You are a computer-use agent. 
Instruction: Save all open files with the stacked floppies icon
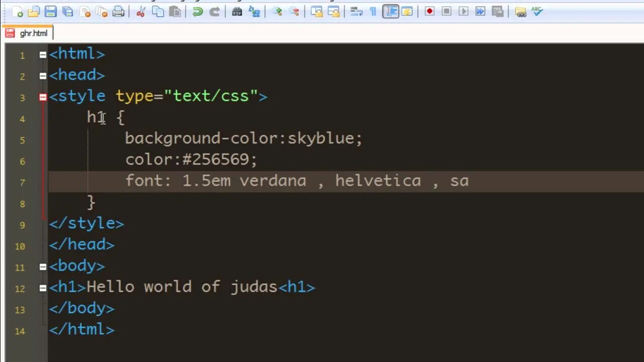click(67, 12)
